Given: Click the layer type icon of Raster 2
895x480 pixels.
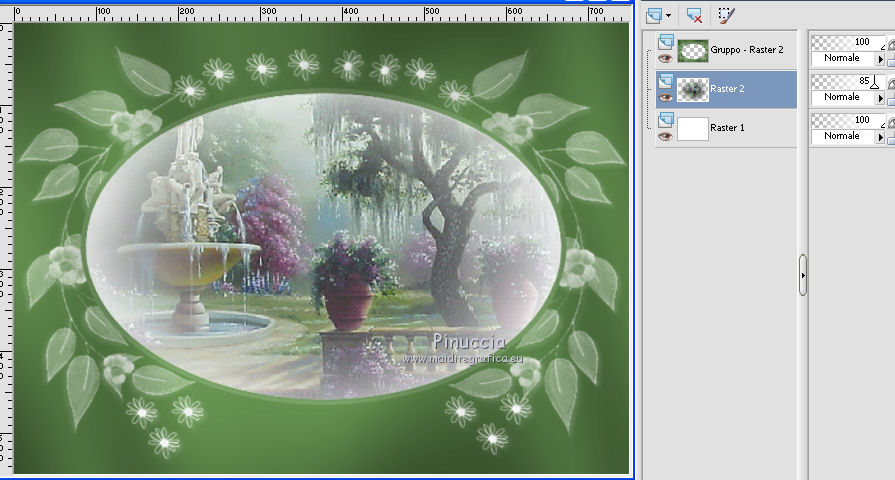Looking at the screenshot, I should [666, 82].
